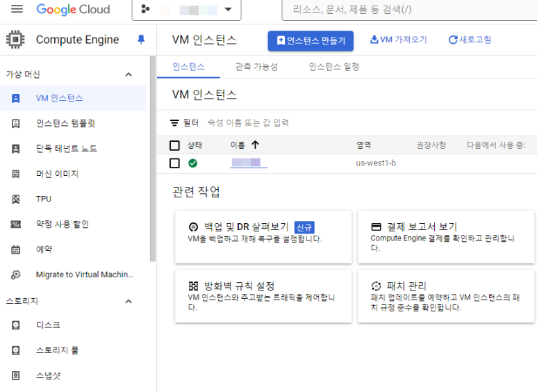
Task: Click the Google Cloud logo
Action: click(73, 9)
